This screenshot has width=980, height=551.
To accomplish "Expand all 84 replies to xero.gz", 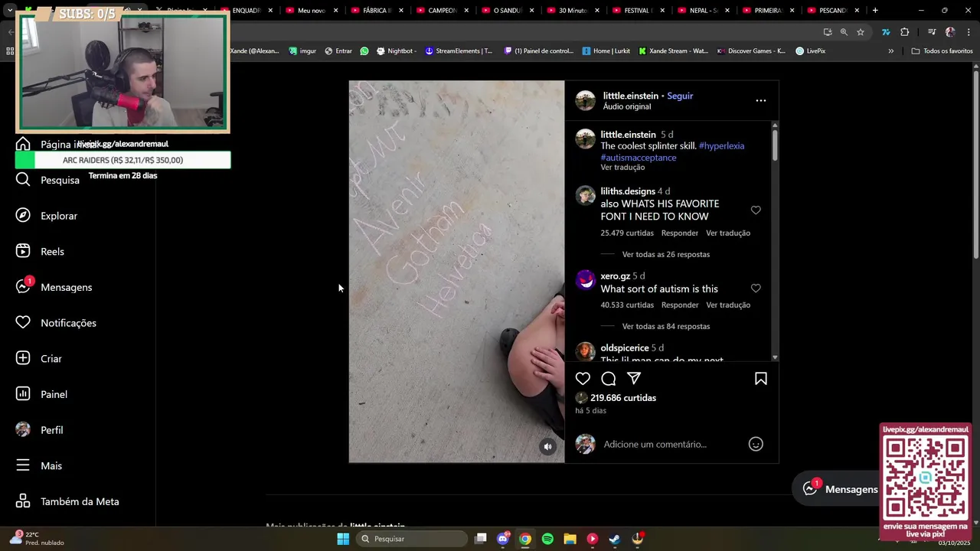I will [x=665, y=326].
